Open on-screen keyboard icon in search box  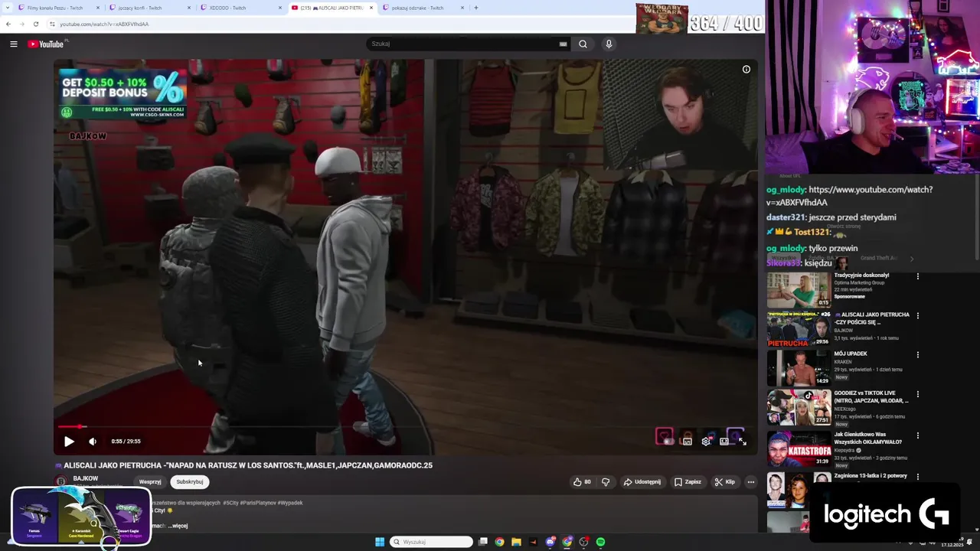click(563, 44)
